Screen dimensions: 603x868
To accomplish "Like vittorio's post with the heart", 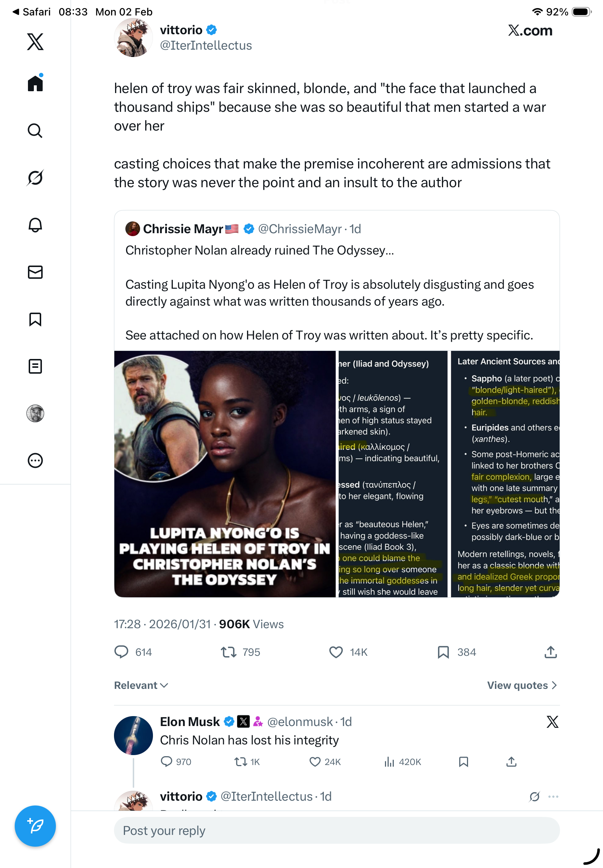I will click(x=335, y=652).
